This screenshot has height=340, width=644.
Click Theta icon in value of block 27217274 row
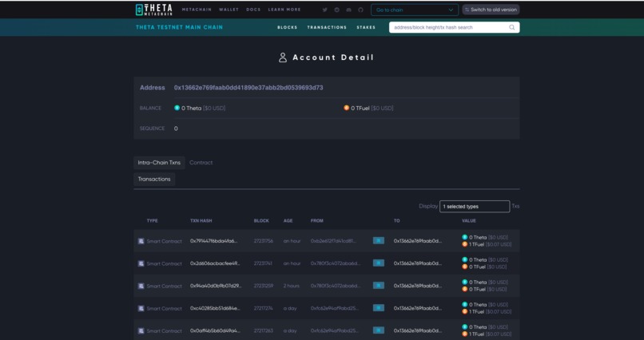pyautogui.click(x=464, y=304)
